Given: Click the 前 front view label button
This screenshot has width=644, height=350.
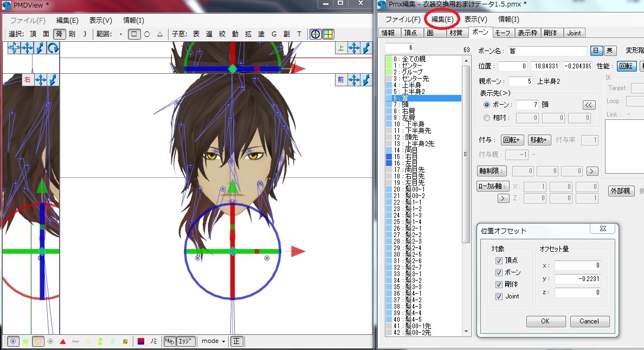Looking at the screenshot, I should [340, 80].
